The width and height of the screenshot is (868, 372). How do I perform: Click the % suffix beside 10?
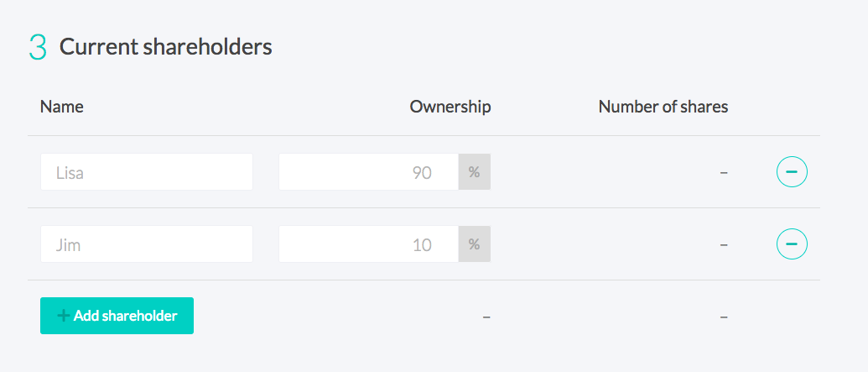tap(475, 244)
